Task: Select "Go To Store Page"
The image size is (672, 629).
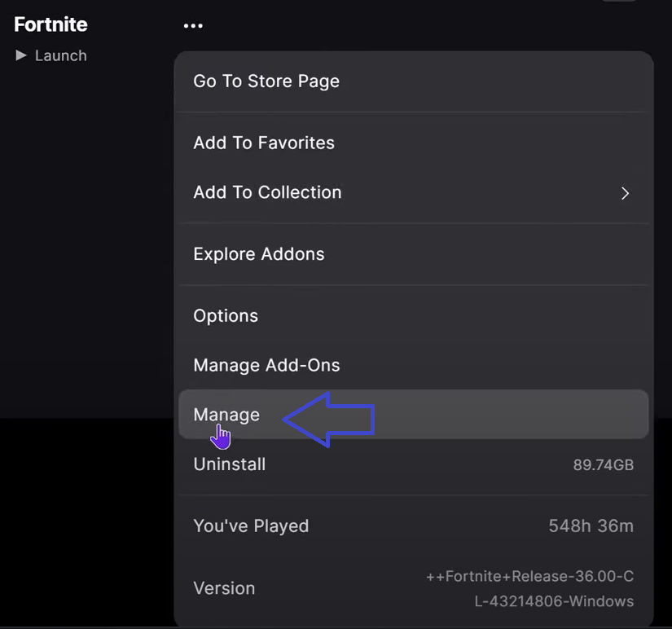Action: pyautogui.click(x=266, y=81)
